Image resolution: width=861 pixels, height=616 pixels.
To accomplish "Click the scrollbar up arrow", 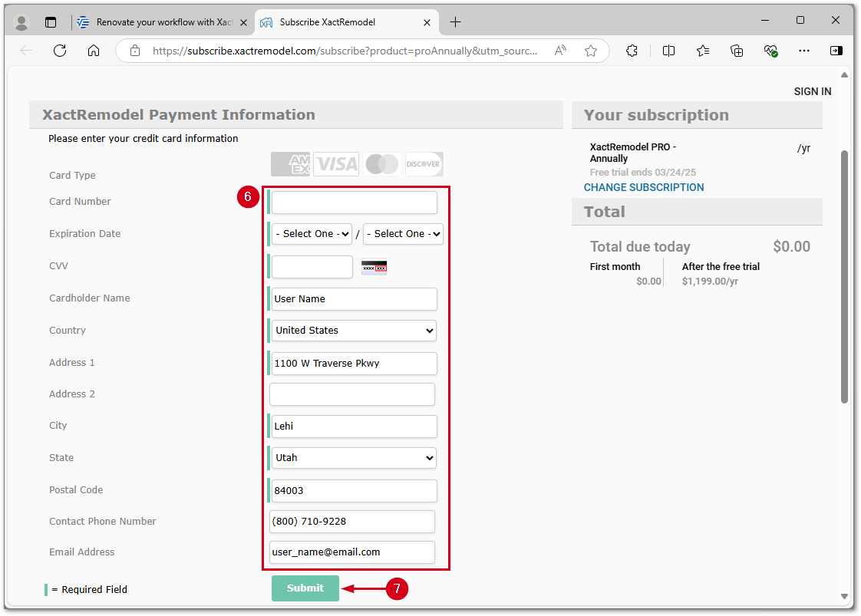I will [844, 75].
